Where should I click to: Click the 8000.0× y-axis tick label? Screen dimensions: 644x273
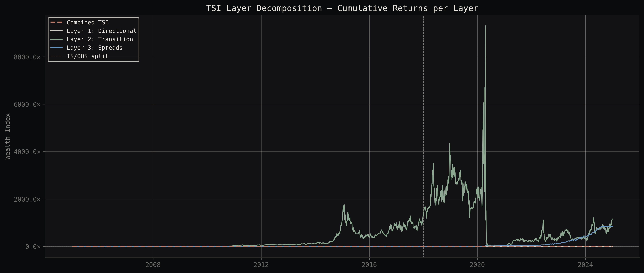tap(27, 57)
